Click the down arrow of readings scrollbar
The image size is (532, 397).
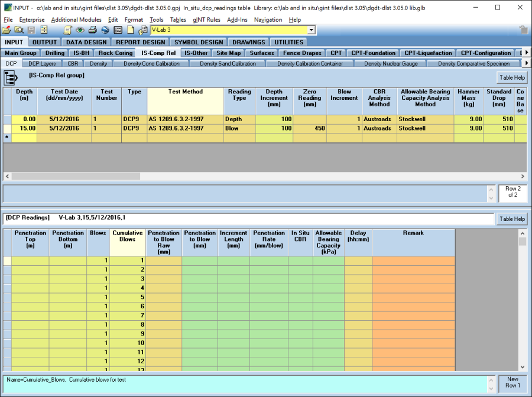522,366
